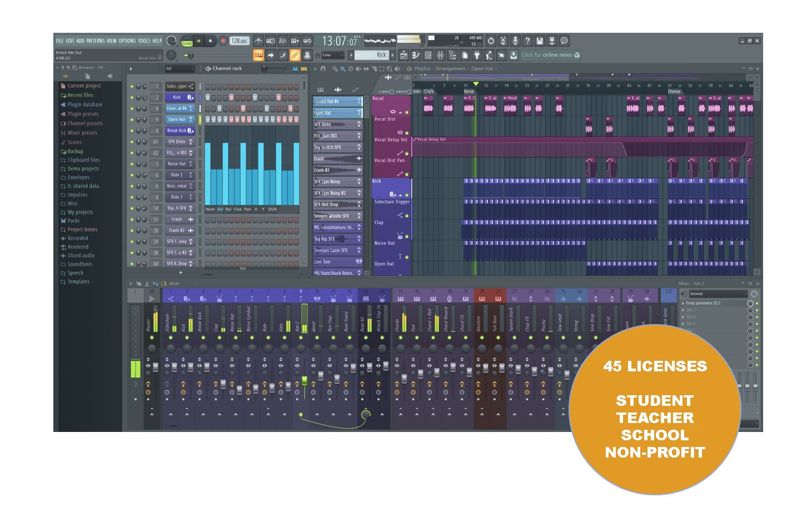The image size is (812, 507).
Task: Open the Kick pattern selector
Action: pyautogui.click(x=371, y=55)
